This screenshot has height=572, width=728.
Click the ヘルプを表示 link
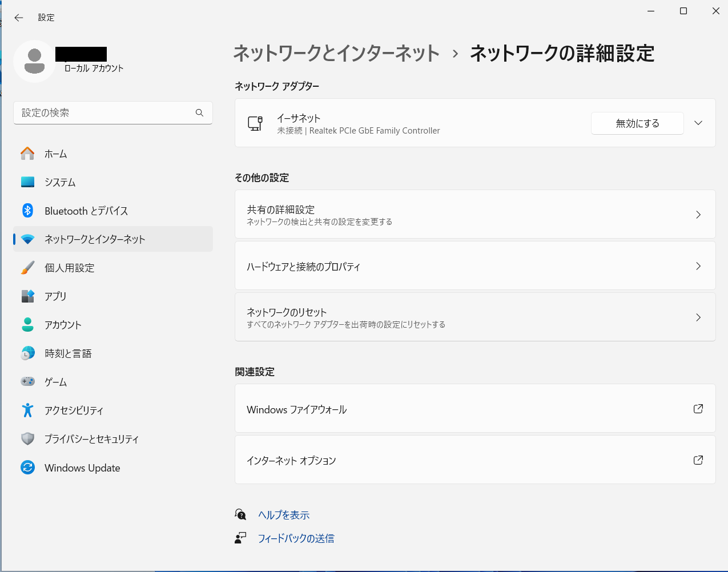[x=284, y=515]
